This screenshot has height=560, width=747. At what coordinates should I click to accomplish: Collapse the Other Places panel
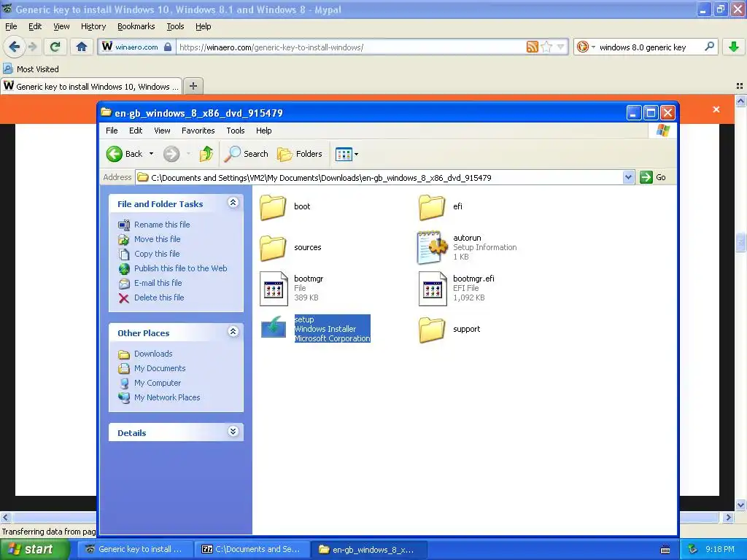pos(233,332)
